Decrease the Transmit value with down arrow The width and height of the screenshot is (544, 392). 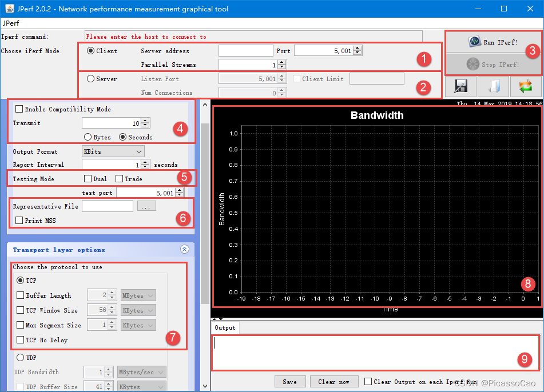(145, 125)
